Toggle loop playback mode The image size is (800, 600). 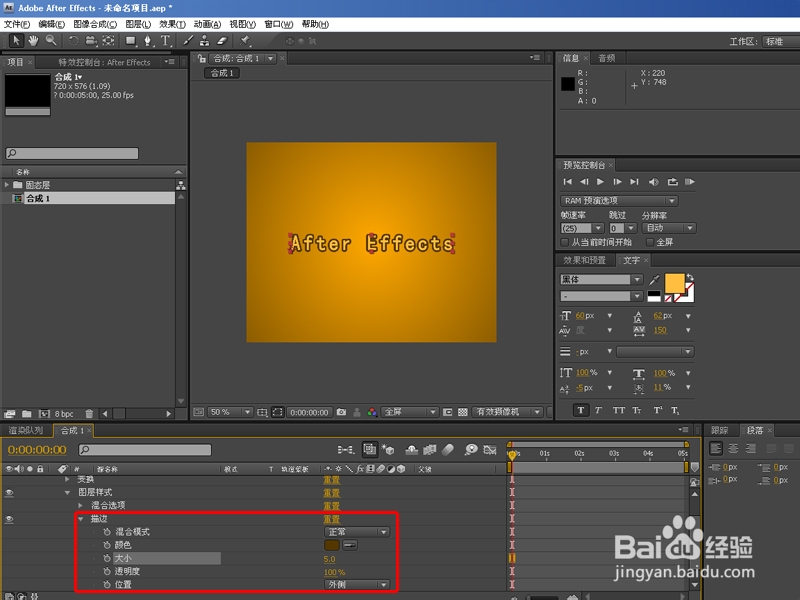click(x=672, y=182)
